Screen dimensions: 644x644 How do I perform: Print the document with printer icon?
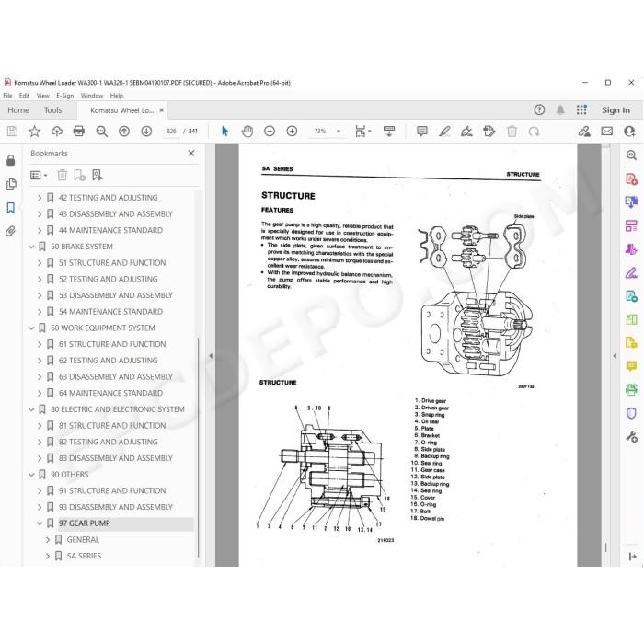tap(79, 132)
